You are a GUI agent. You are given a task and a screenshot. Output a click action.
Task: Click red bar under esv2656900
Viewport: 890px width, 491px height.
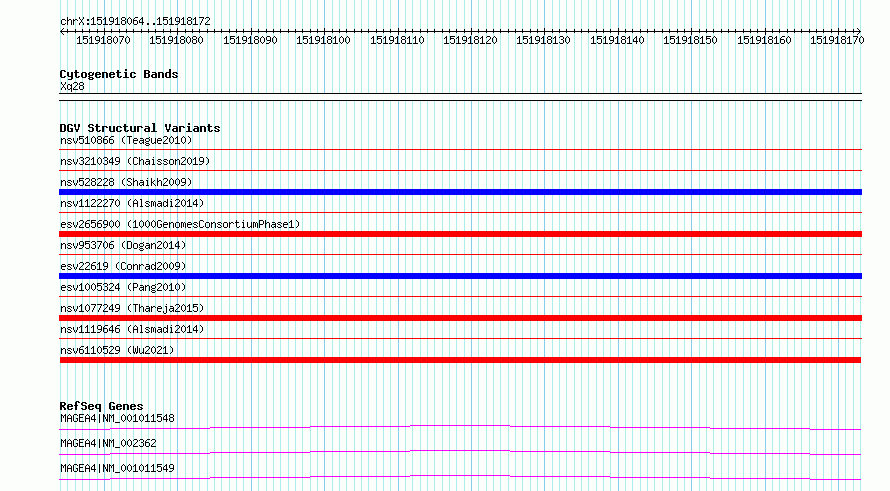click(460, 234)
